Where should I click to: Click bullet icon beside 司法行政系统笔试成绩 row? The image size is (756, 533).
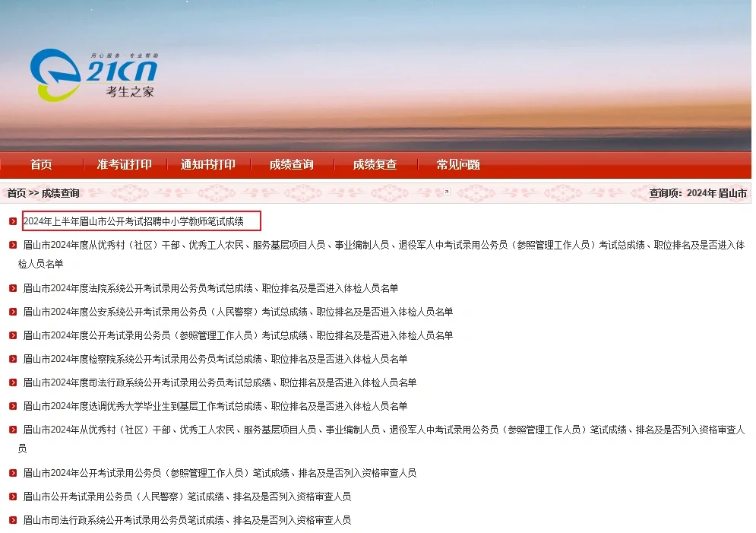13,520
